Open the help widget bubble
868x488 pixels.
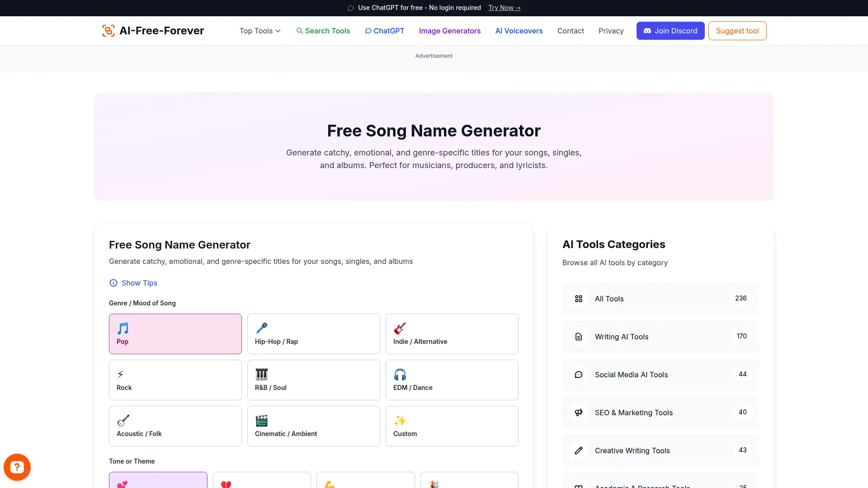click(x=17, y=467)
